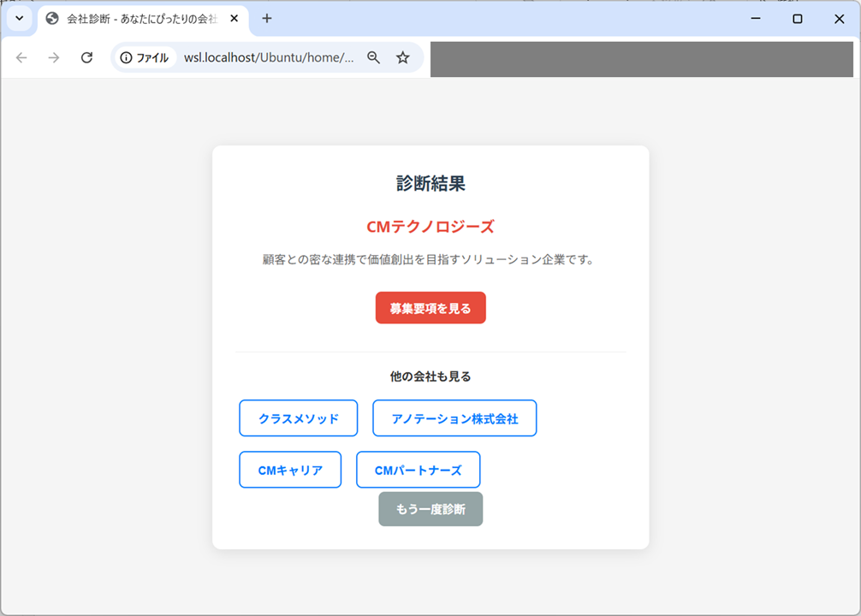Screen dimensions: 861x616
Task: Visit the CMパートナーズ company page
Action: pos(418,469)
